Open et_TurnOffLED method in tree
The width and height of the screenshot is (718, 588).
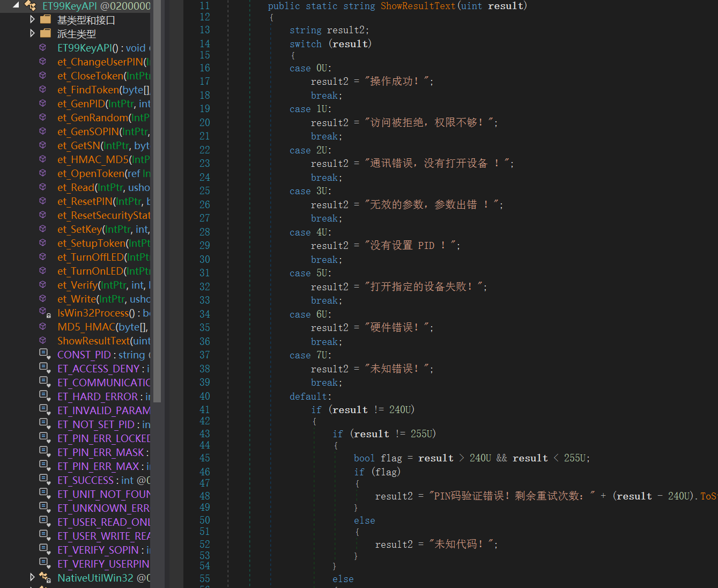[x=103, y=257]
